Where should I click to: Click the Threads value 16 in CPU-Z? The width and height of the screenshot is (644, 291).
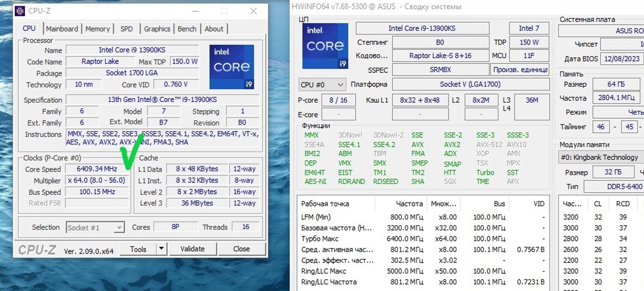pos(245,227)
